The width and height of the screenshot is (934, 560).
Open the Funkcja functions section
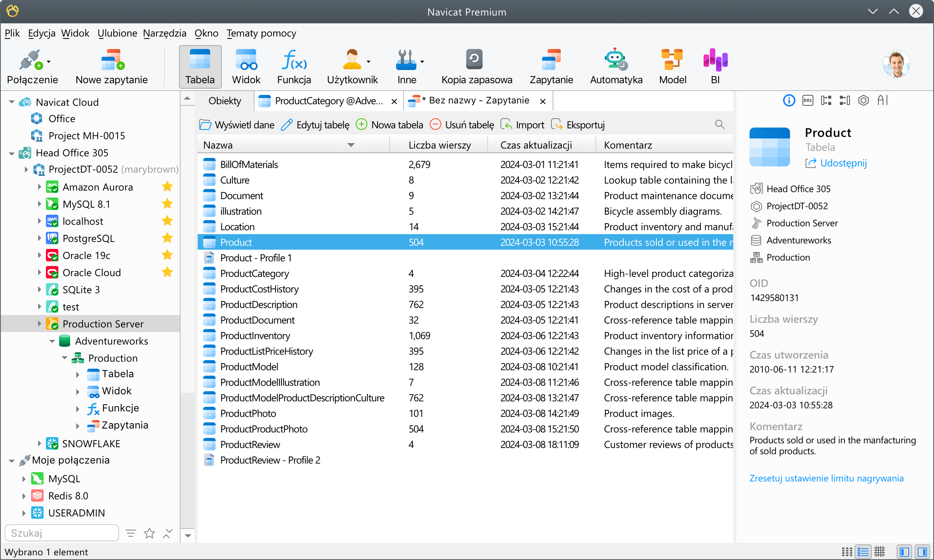tap(294, 67)
